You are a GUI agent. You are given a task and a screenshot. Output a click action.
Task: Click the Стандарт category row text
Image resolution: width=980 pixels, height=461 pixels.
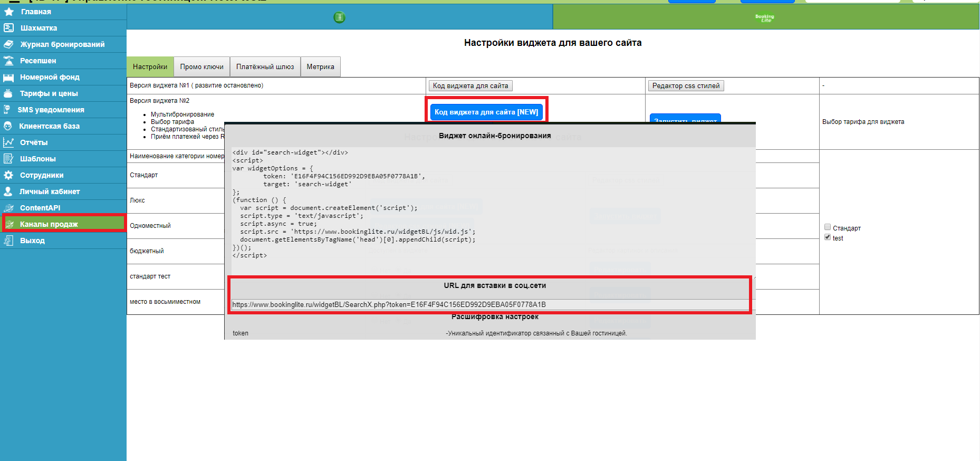(143, 175)
